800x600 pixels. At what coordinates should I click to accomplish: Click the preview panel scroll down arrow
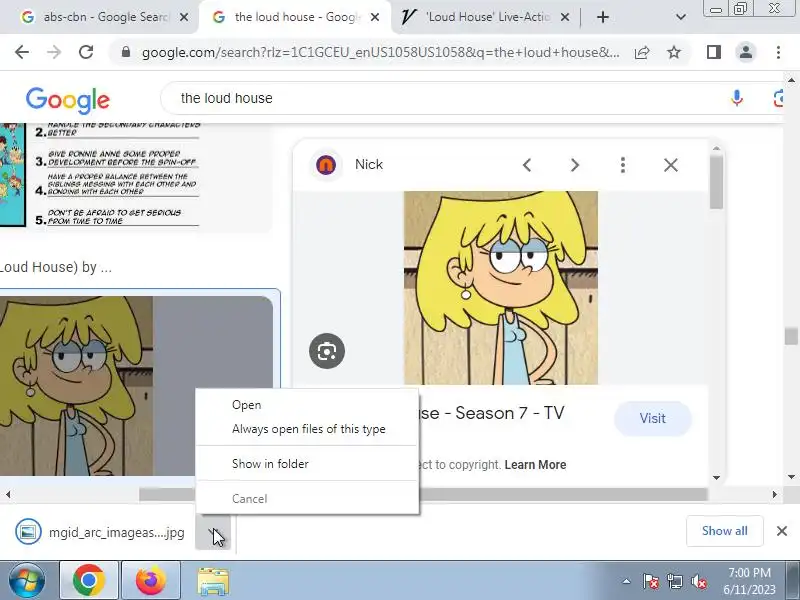716,478
